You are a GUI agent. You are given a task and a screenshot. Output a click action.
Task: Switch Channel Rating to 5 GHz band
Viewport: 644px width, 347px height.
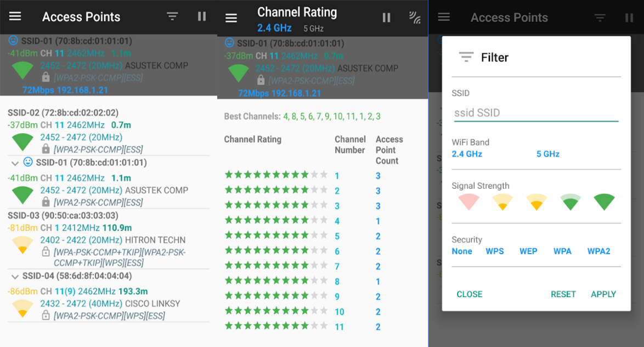pyautogui.click(x=313, y=28)
